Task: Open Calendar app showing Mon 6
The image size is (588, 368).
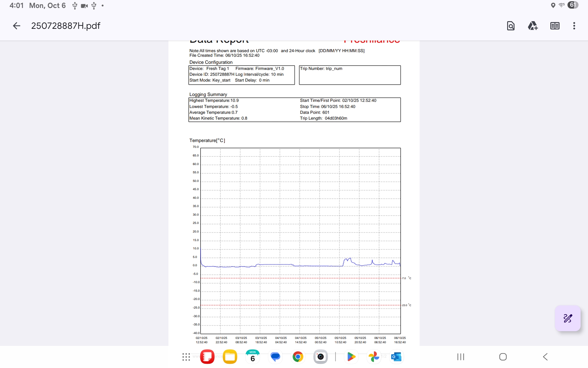Action: pyautogui.click(x=253, y=357)
